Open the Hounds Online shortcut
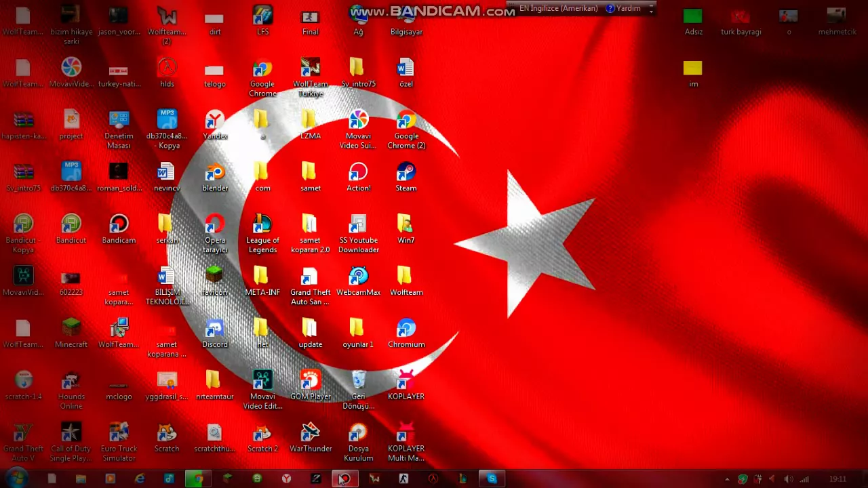Viewport: 868px width, 488px height. click(x=71, y=390)
